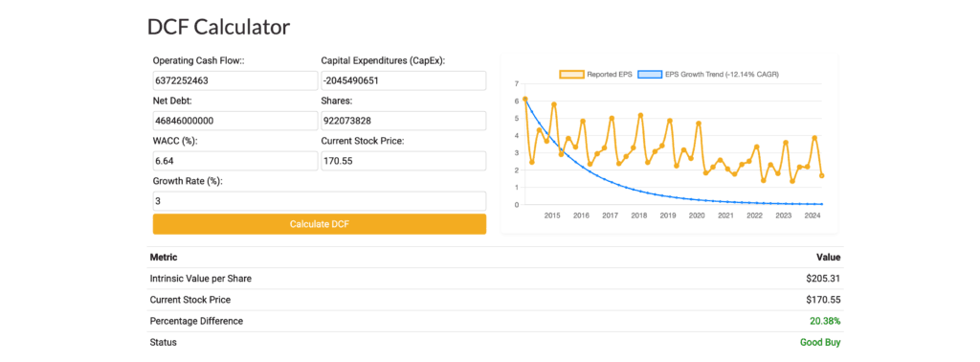Click the Good Buy status value
Viewport: 980px width, 362px height.
(x=820, y=342)
